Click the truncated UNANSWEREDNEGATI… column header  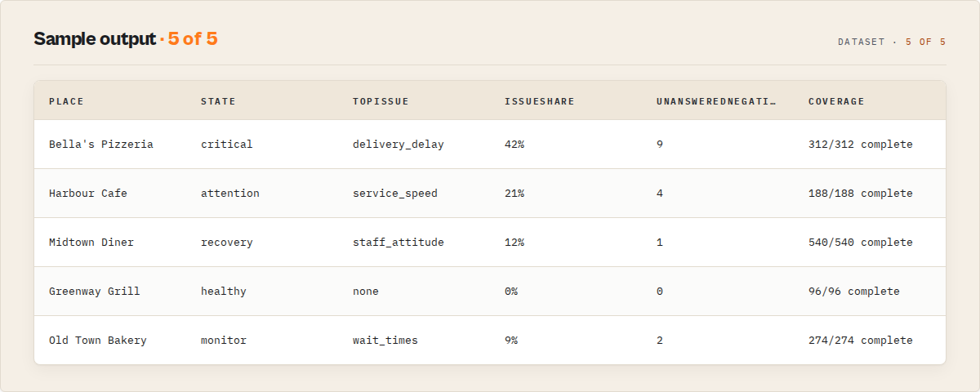point(716,101)
